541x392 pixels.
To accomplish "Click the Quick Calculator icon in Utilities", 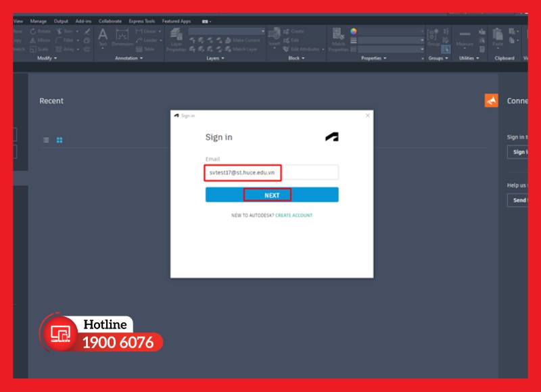I will pyautogui.click(x=482, y=49).
